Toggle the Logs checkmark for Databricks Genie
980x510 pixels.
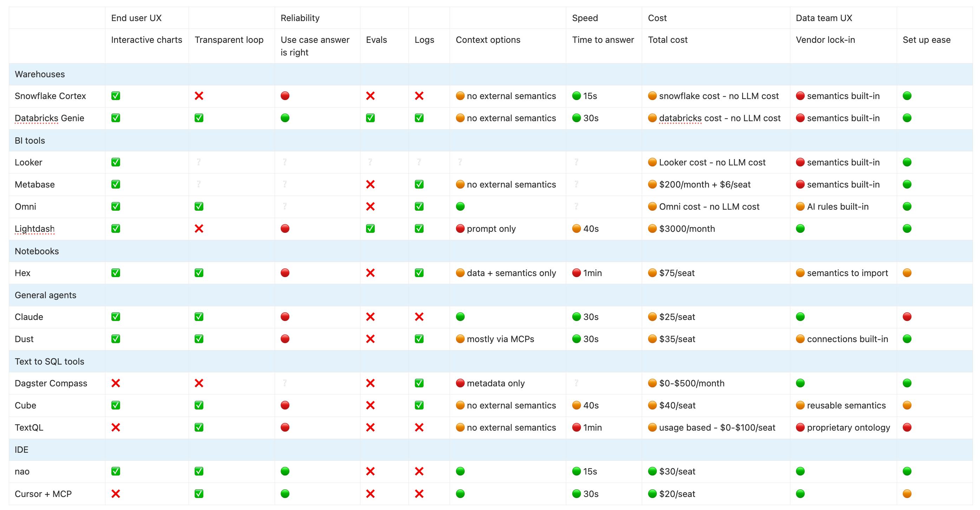click(x=419, y=118)
